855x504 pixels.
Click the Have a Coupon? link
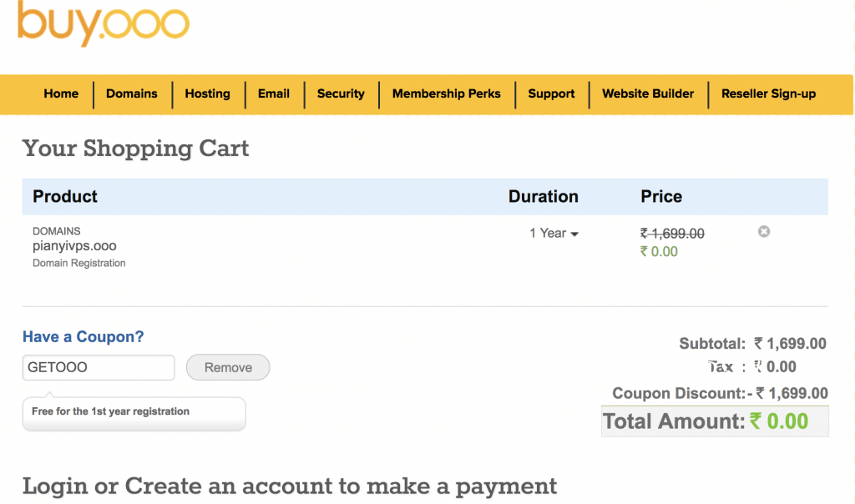point(83,337)
